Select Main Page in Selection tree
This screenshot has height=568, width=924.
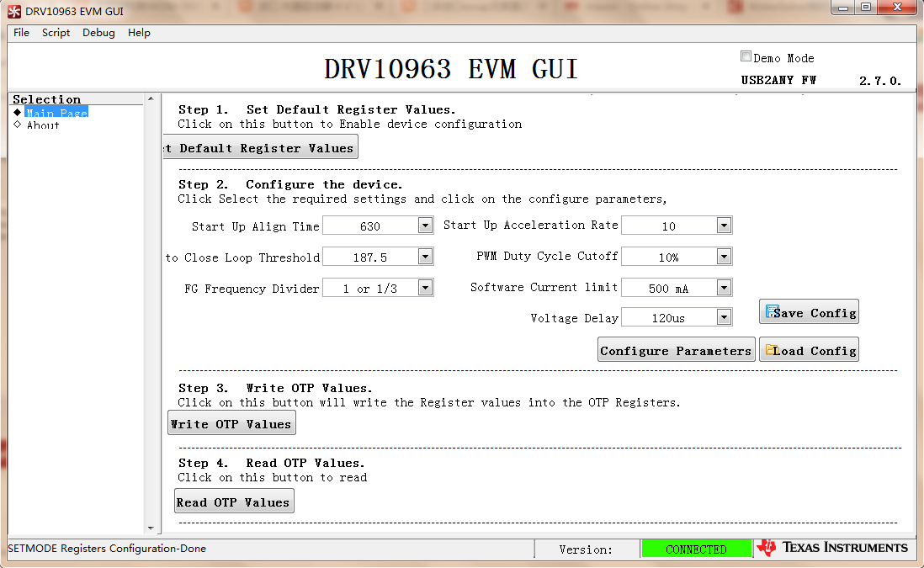point(56,113)
